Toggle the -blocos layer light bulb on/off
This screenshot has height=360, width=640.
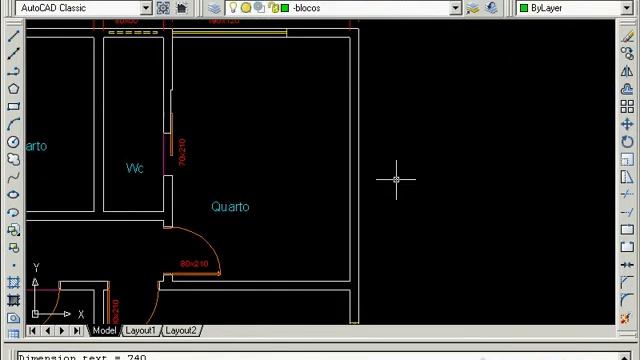[x=233, y=8]
